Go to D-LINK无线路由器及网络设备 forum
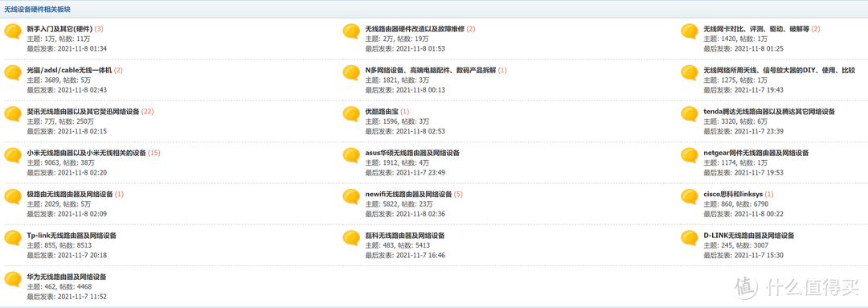This screenshot has width=868, height=308. click(749, 236)
